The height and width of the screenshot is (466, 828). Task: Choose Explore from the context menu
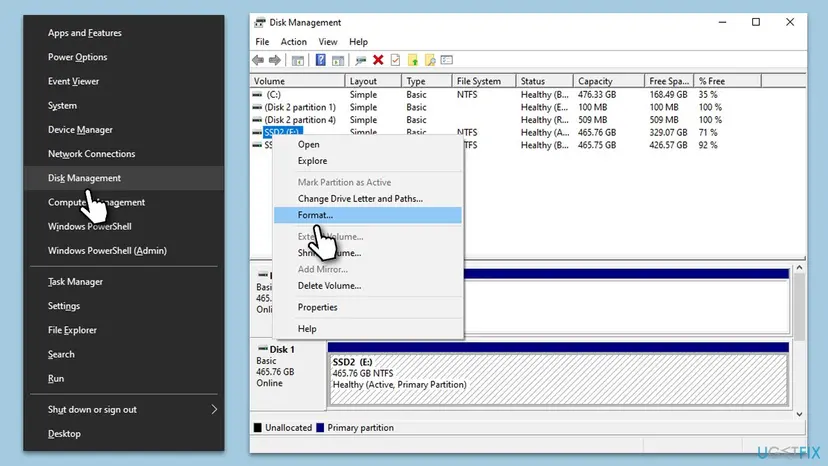click(x=368, y=161)
